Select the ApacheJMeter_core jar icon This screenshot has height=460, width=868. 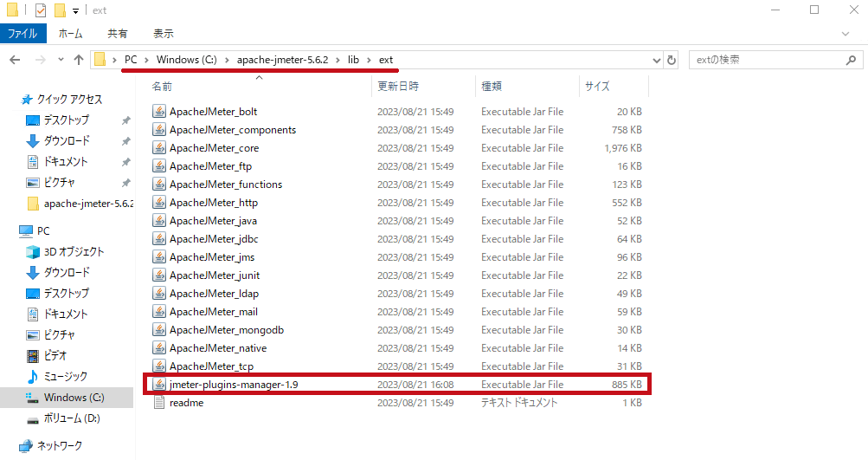[159, 148]
